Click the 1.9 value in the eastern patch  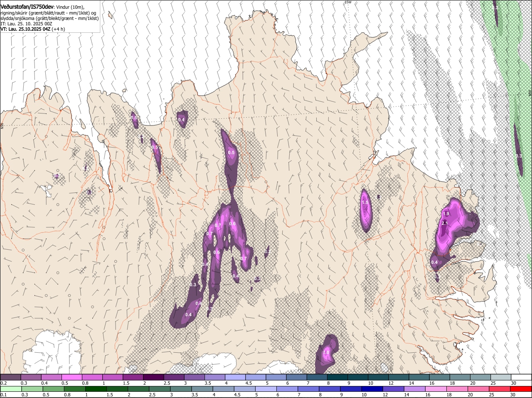pos(446,214)
